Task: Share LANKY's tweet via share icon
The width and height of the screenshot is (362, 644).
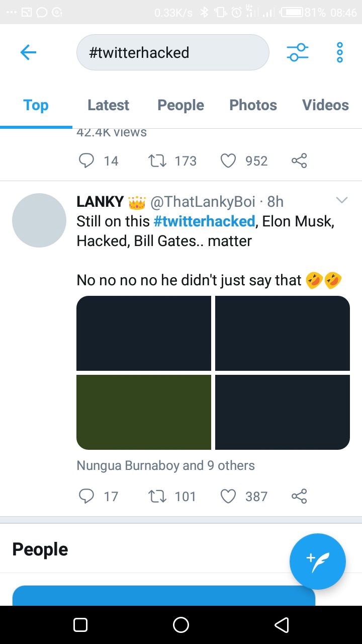Action: coord(299,497)
